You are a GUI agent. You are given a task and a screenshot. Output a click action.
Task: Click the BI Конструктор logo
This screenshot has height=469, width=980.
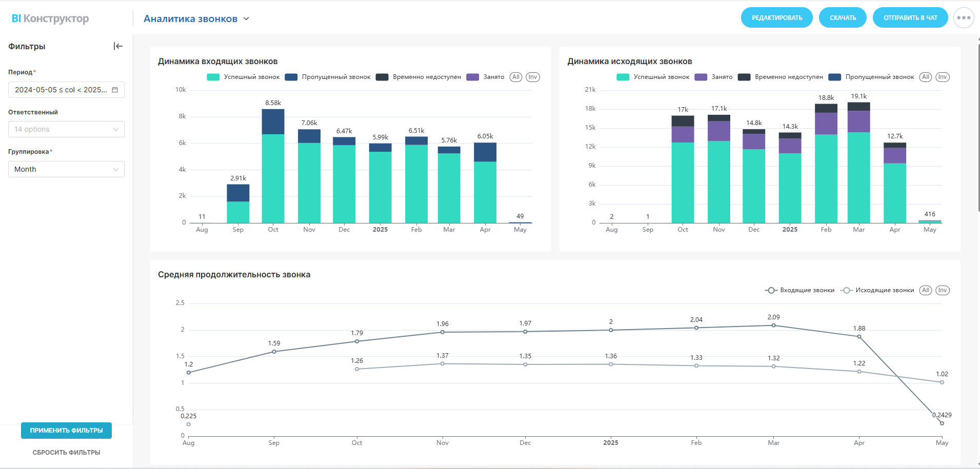click(x=50, y=18)
